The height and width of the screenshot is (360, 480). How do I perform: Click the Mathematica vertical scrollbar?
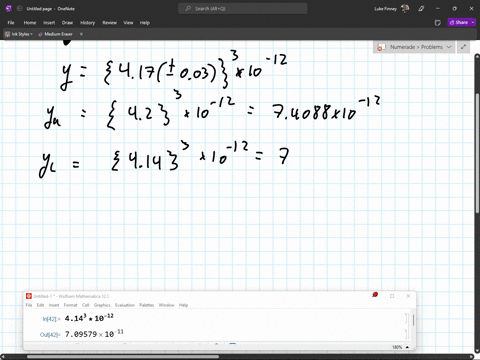pos(413,320)
